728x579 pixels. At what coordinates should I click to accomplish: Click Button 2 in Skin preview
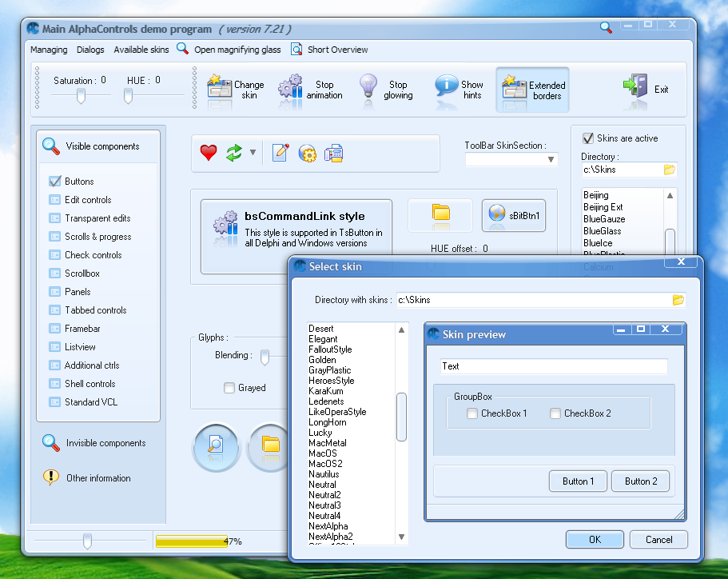pyautogui.click(x=641, y=481)
